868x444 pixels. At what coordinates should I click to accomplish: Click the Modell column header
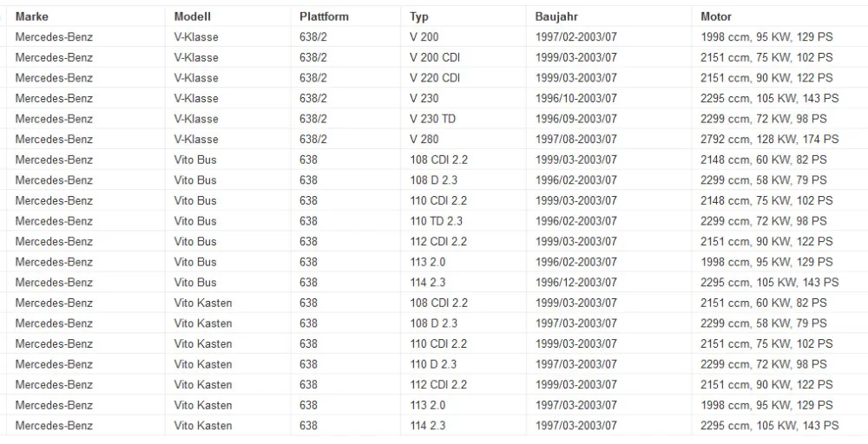point(192,16)
